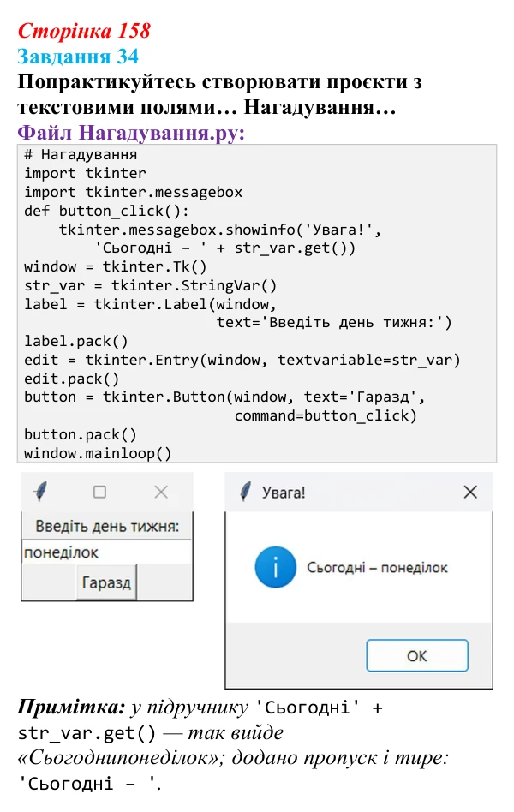Click the red Сторінка 158 heading

(x=84, y=31)
